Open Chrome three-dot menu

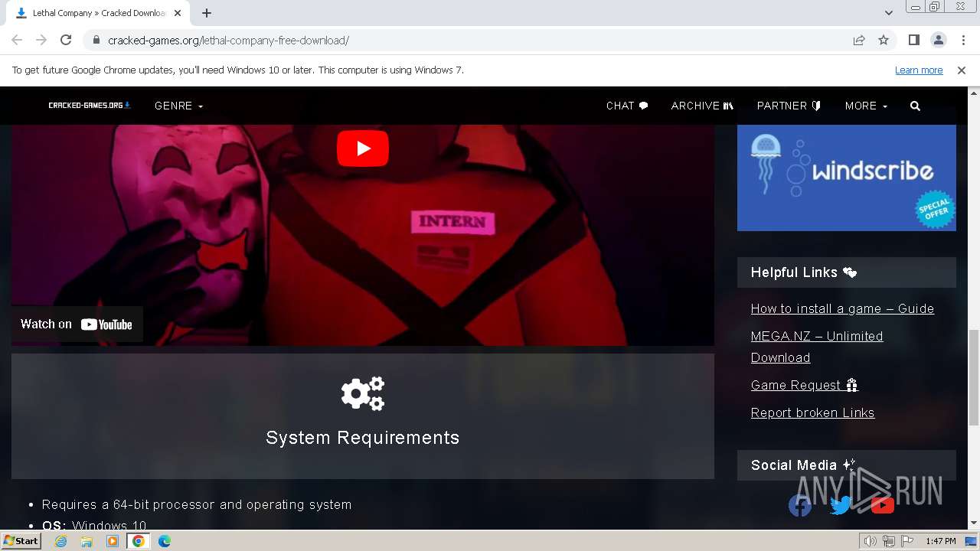(x=962, y=41)
